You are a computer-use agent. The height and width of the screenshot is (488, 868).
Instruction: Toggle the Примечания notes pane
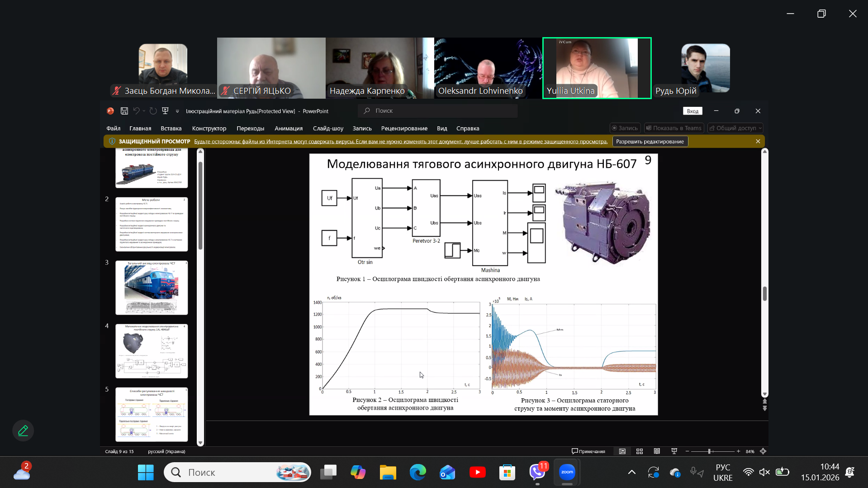[588, 451]
